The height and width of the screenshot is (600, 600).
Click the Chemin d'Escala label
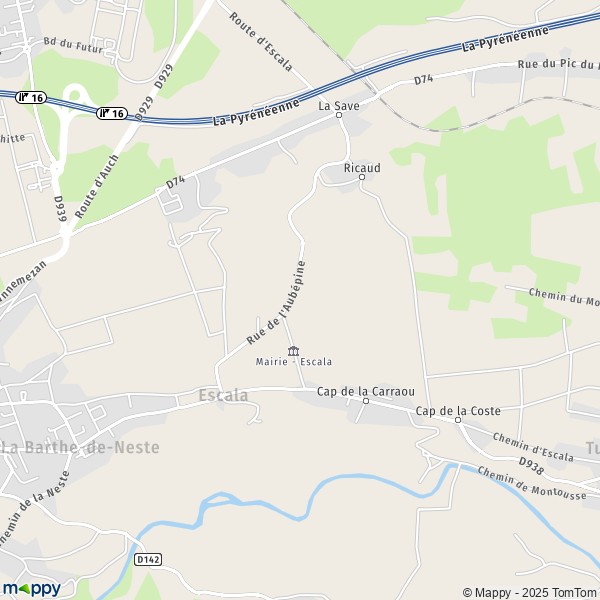click(533, 447)
